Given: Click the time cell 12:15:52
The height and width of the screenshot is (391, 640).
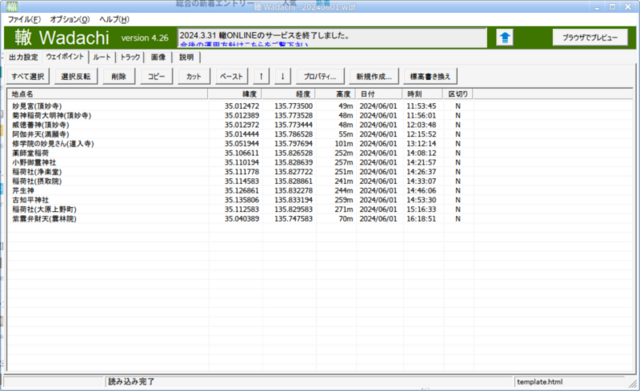Looking at the screenshot, I should [x=421, y=134].
